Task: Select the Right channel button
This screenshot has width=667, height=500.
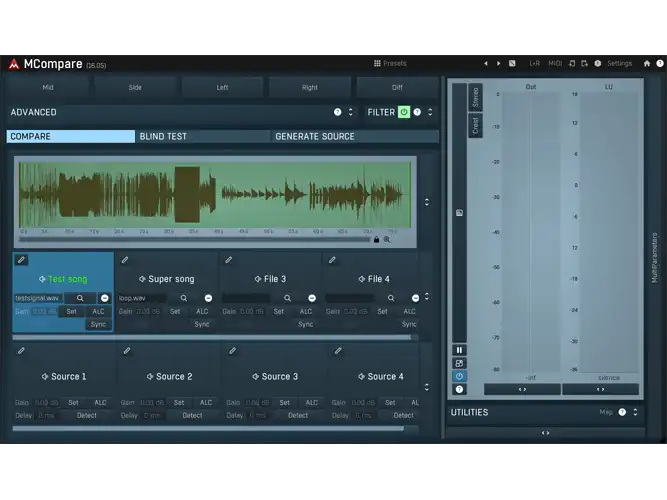Action: pyautogui.click(x=309, y=87)
